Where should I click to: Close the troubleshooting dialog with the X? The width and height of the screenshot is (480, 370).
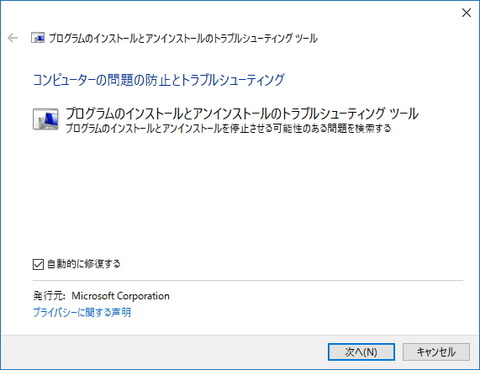click(x=466, y=13)
